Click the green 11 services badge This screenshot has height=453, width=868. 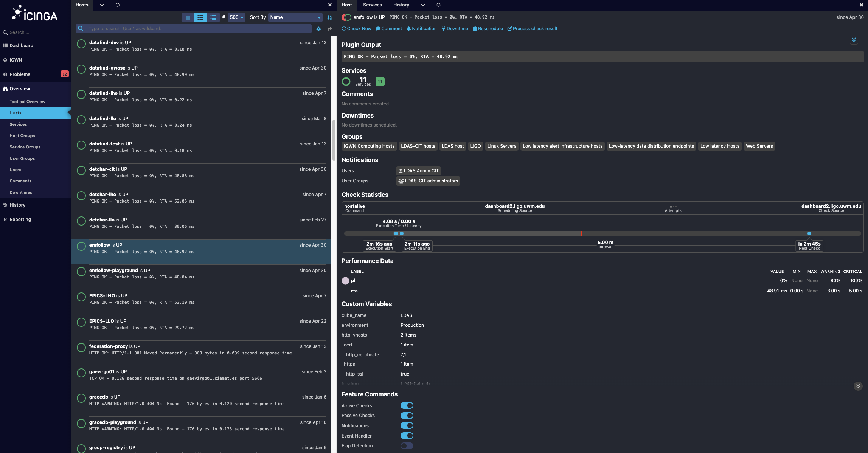(380, 82)
